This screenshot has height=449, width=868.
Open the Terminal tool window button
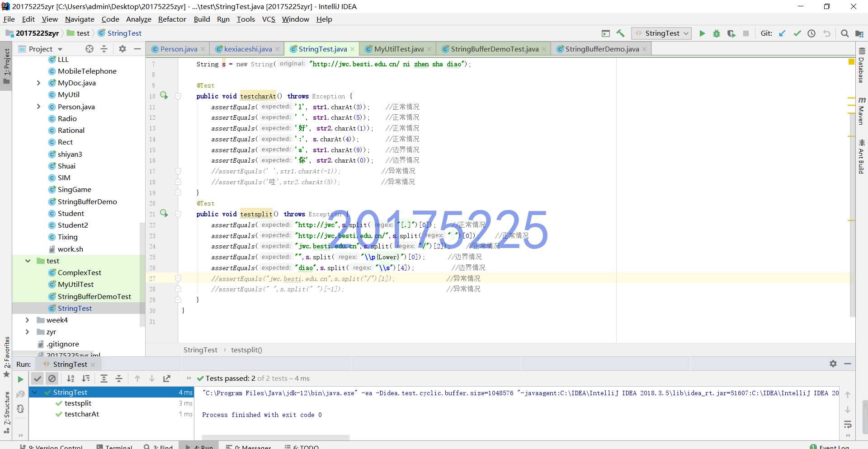[x=114, y=446]
